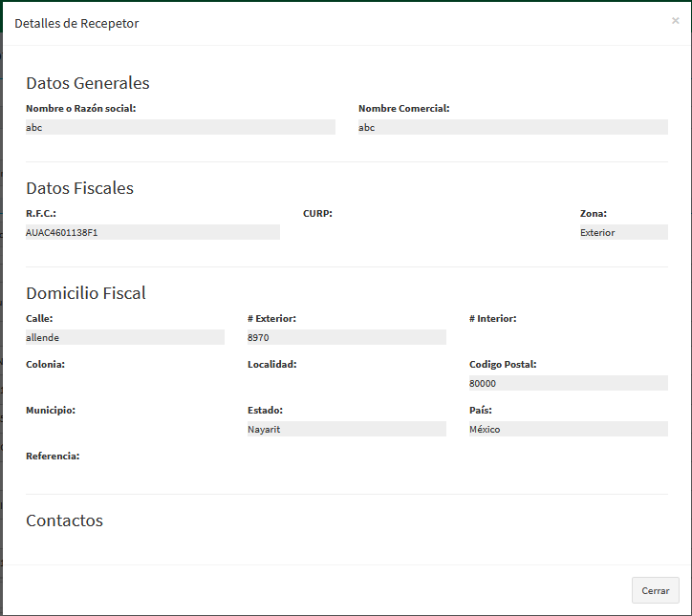Viewport: 692px width, 616px height.
Task: Close the dialog with the X icon
Action: [x=675, y=20]
